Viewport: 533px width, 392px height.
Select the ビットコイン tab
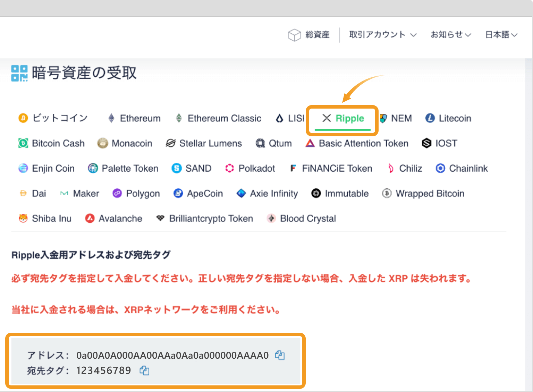pos(53,118)
